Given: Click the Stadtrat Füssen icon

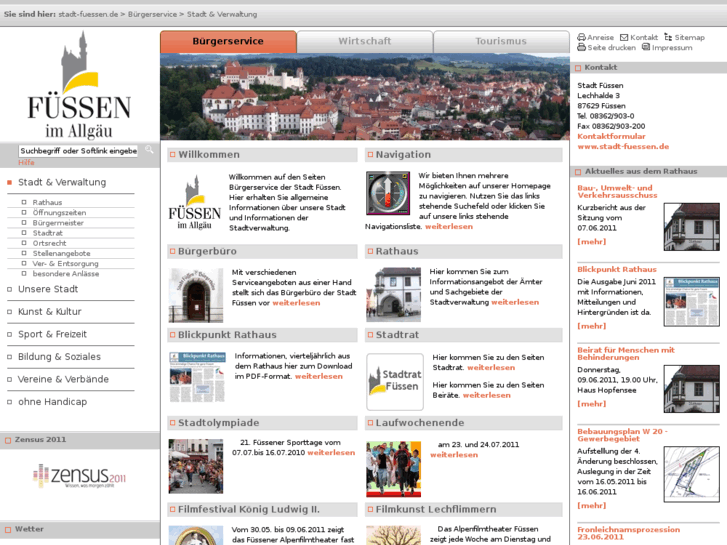Looking at the screenshot, I should point(394,381).
